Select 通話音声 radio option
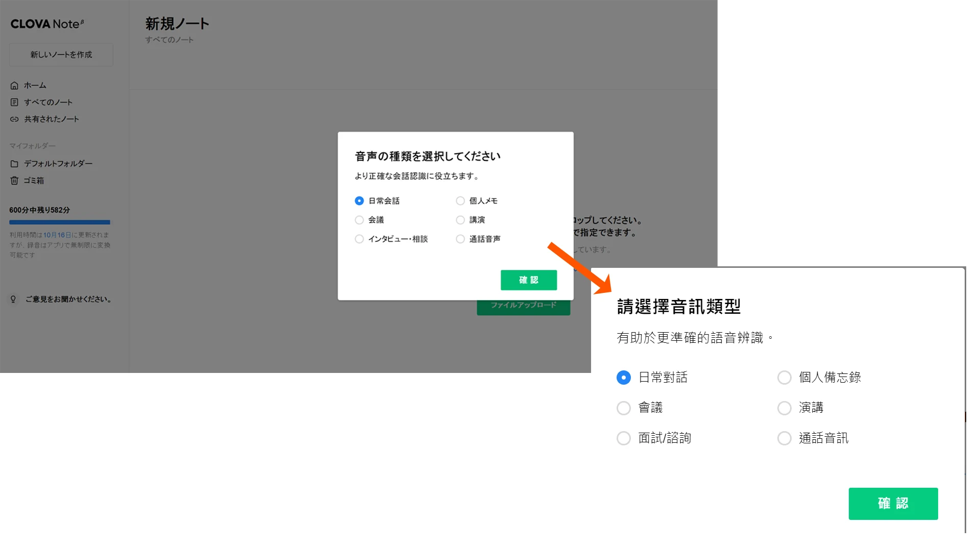 click(x=460, y=239)
